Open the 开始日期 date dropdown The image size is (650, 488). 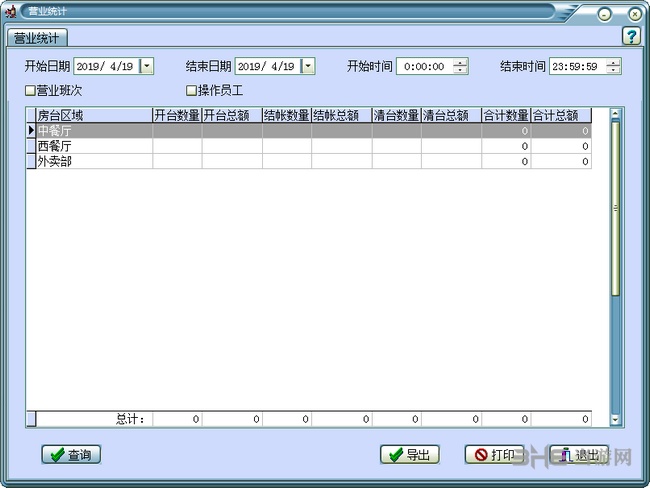point(147,66)
